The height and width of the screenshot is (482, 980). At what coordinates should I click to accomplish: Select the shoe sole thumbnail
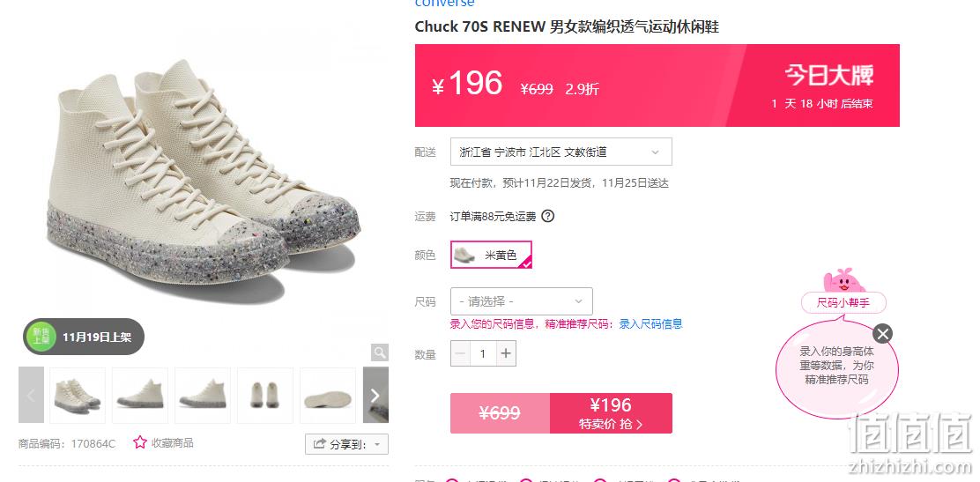328,395
